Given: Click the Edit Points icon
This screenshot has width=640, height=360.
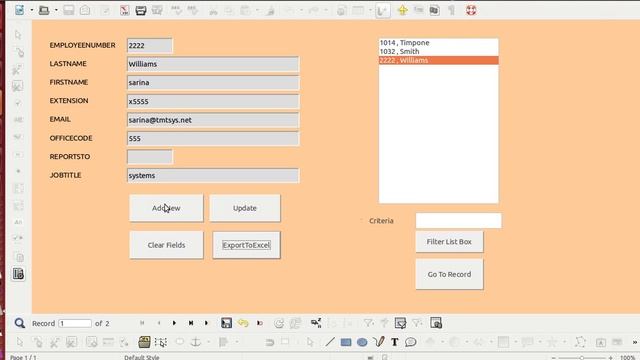Looking at the screenshot, I should tap(580, 342).
